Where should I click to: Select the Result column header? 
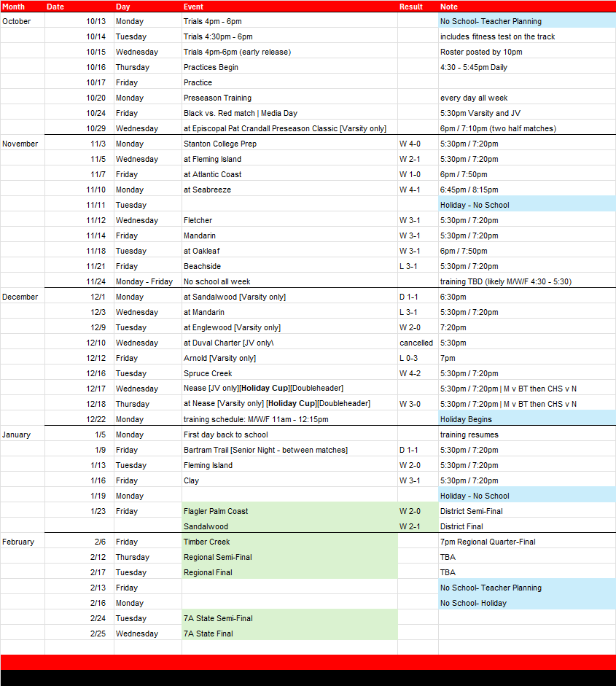410,7
